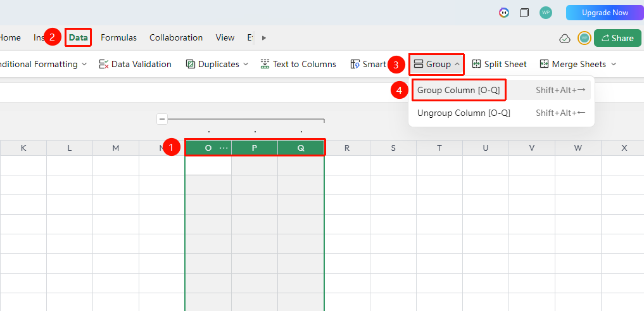This screenshot has width=644, height=311.
Task: Click the active white cell in column O
Action: (x=208, y=165)
